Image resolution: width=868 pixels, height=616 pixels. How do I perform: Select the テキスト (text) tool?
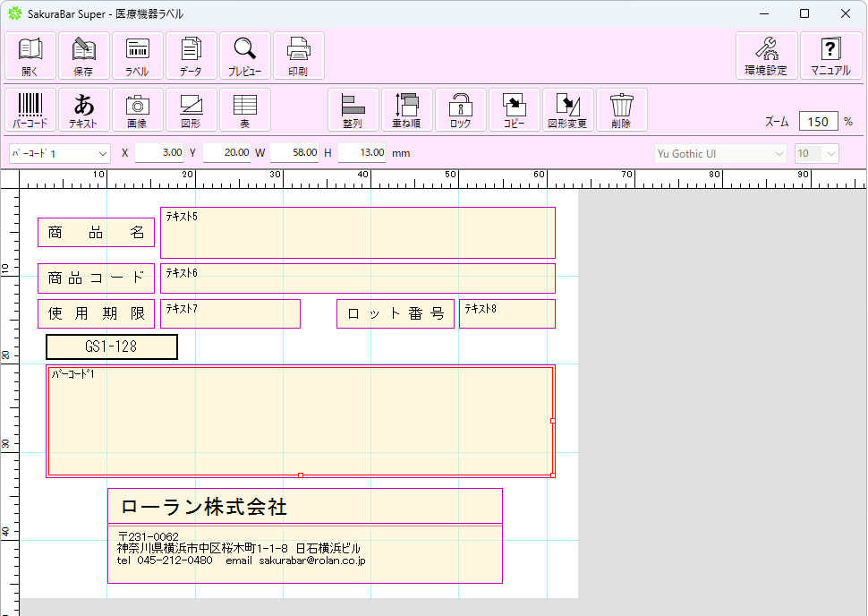83,109
